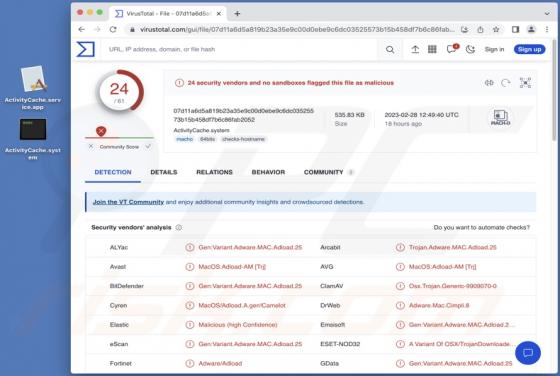This screenshot has height=376, width=560.
Task: Open the notifications speech bubble icon
Action: coord(452,49)
